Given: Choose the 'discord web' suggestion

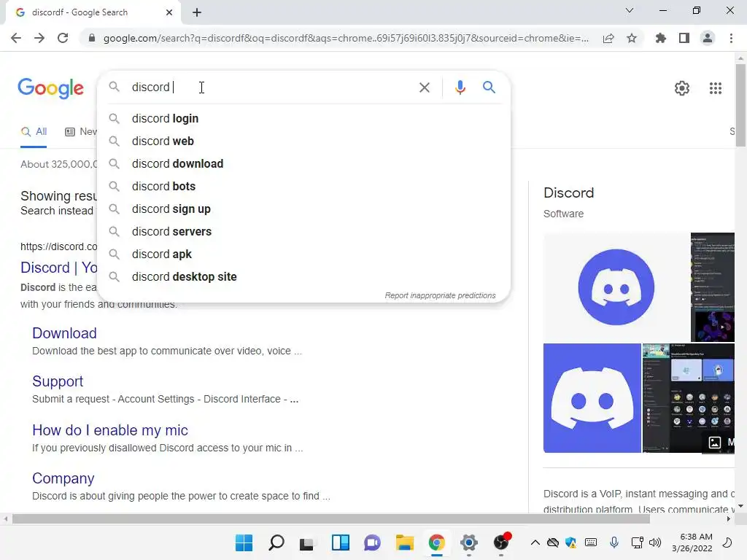Looking at the screenshot, I should [x=303, y=141].
